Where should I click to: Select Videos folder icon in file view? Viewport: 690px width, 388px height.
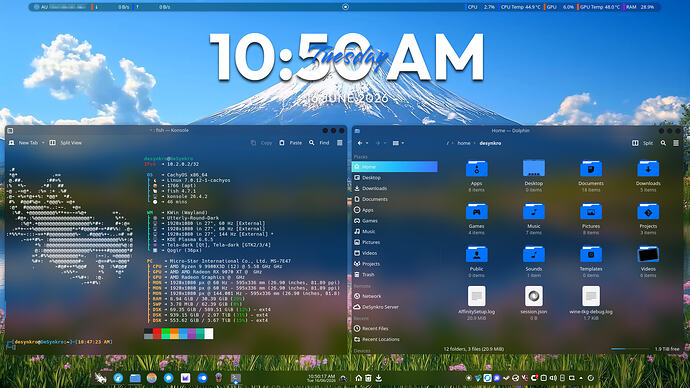(x=648, y=254)
